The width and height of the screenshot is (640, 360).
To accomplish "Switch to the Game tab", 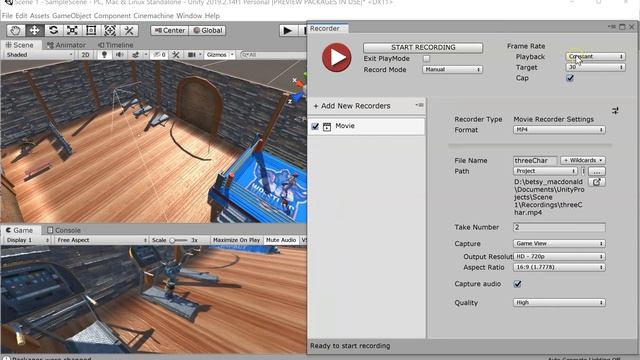I will 19,230.
